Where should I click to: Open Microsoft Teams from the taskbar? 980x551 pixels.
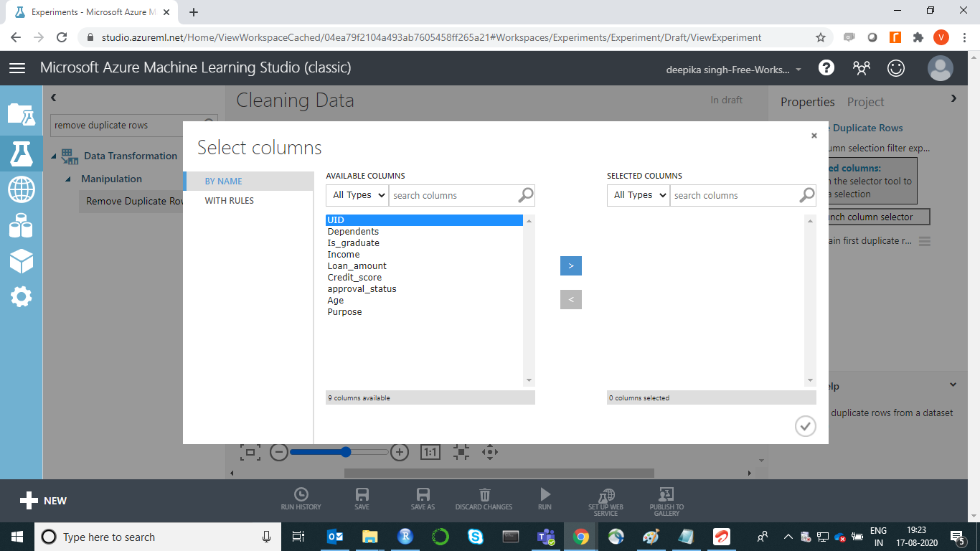pos(546,537)
